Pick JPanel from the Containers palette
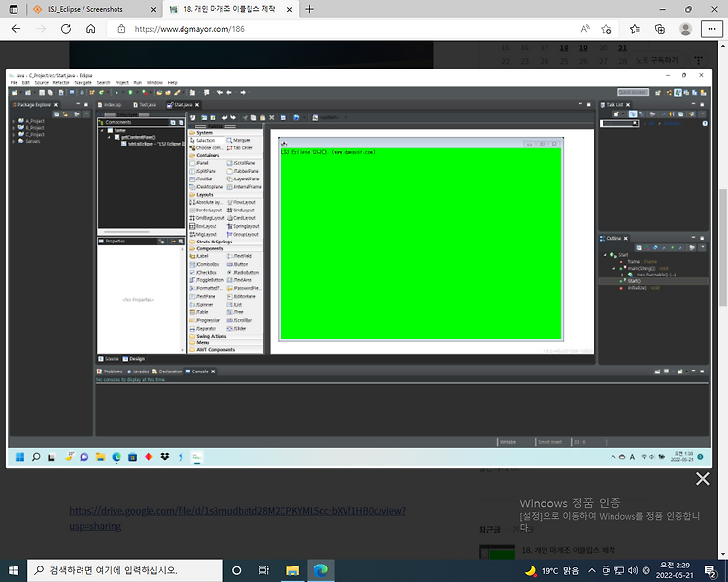The width and height of the screenshot is (728, 582). [199, 163]
